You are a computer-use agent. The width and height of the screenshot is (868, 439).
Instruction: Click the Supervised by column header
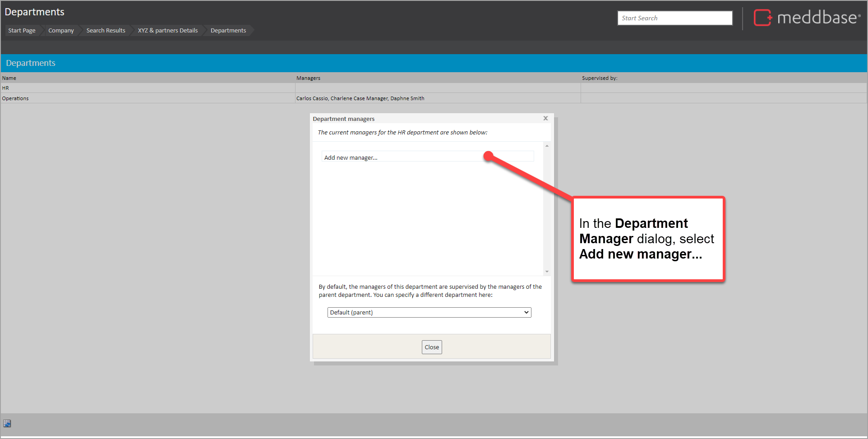tap(599, 78)
